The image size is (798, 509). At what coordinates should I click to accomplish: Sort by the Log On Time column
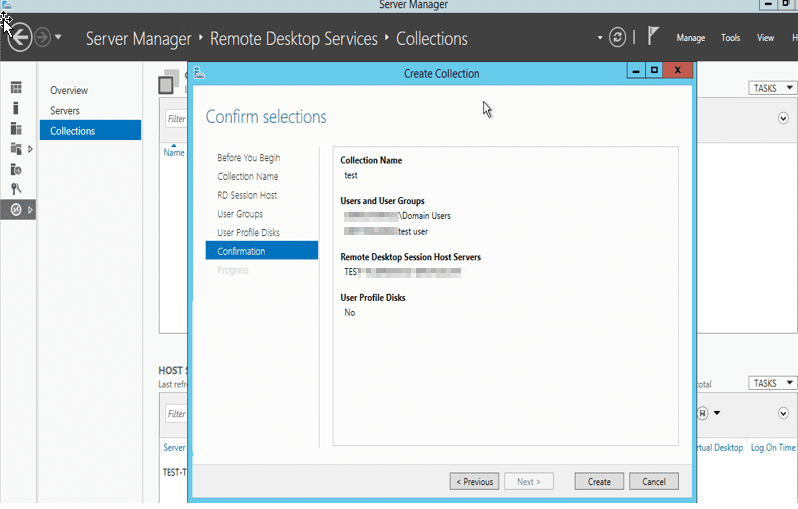coord(773,448)
